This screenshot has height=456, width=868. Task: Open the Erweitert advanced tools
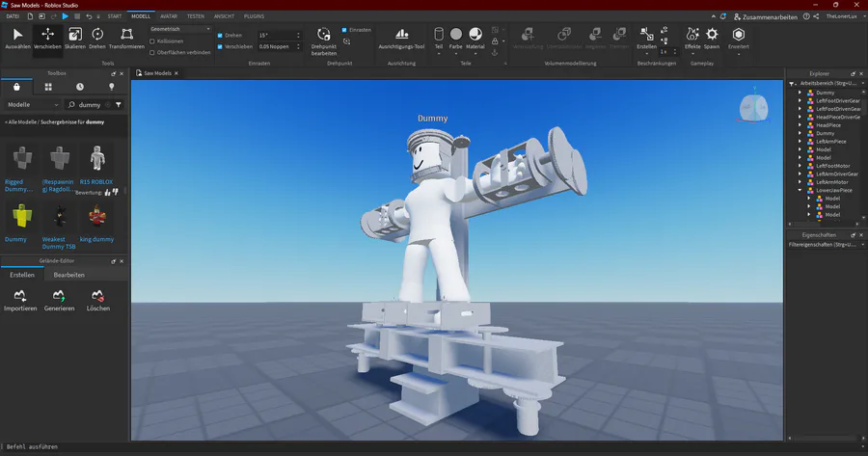pos(739,39)
